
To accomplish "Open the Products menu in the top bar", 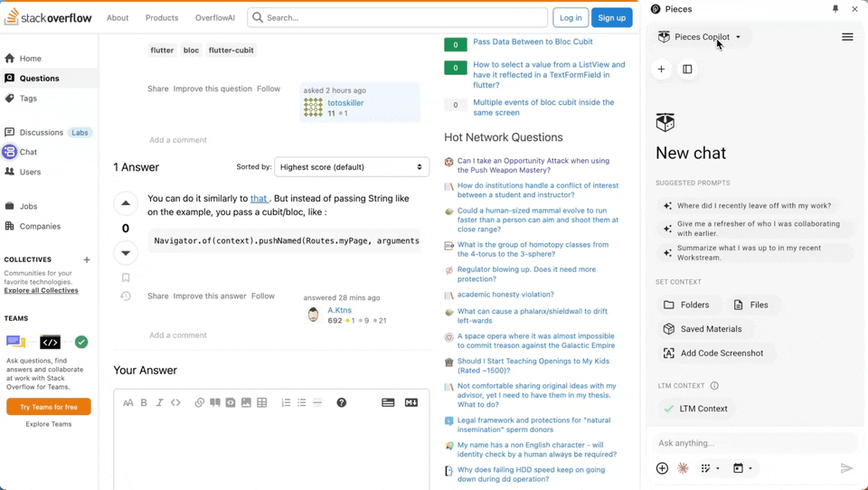I will (162, 18).
